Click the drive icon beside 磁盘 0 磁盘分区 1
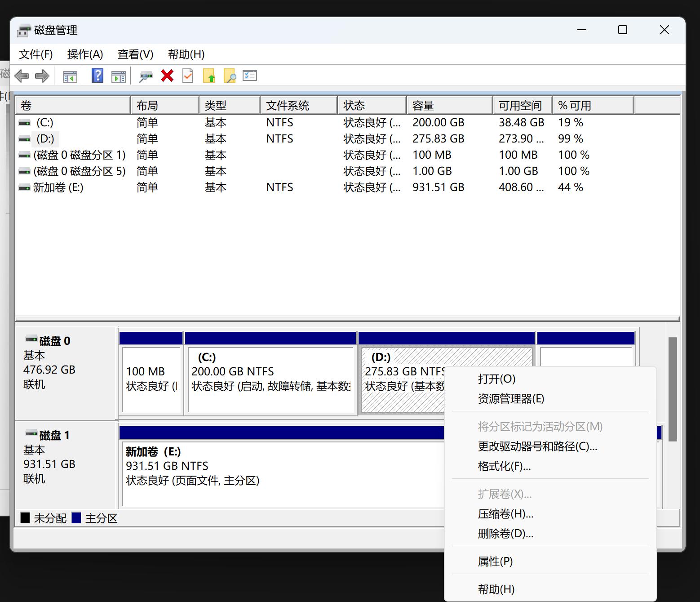The width and height of the screenshot is (700, 602). [24, 155]
